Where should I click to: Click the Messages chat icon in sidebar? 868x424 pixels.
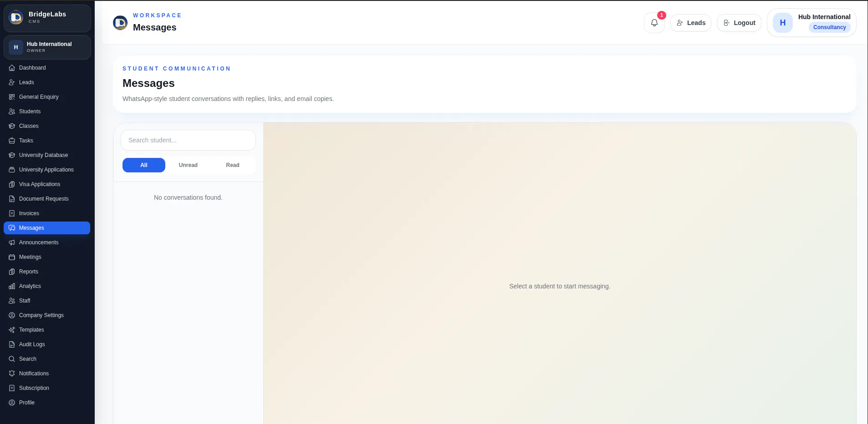[12, 228]
